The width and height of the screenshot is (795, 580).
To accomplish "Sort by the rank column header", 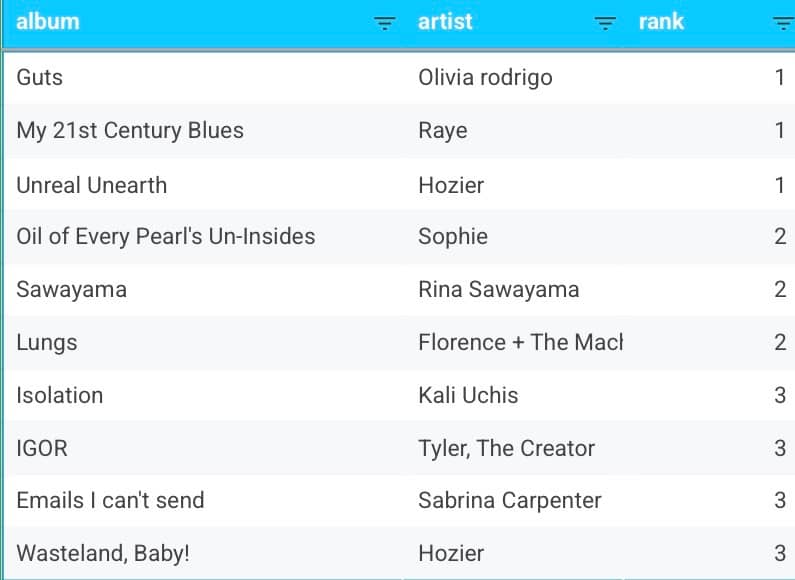I will tap(661, 22).
